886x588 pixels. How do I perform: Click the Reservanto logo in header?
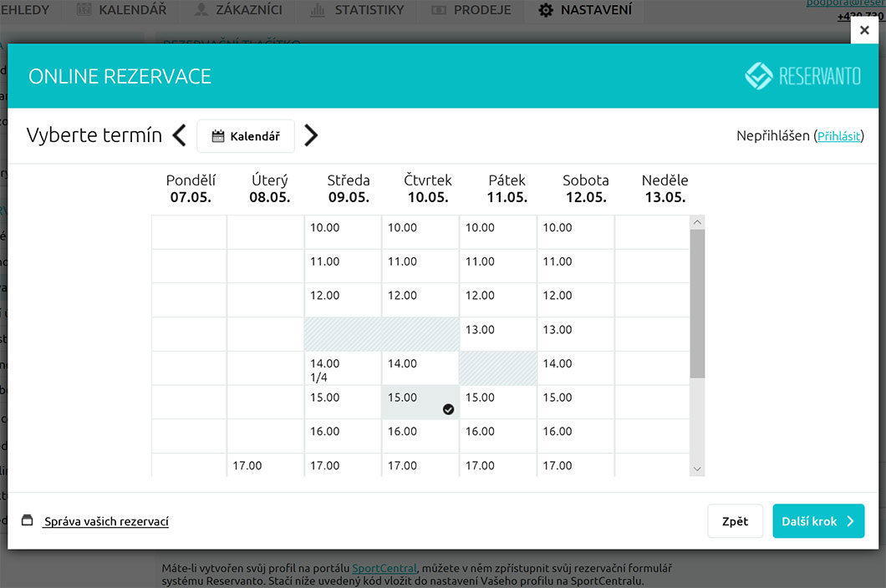[802, 76]
